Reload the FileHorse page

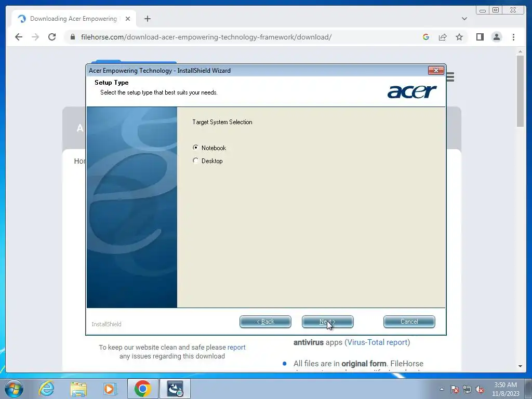(x=52, y=37)
